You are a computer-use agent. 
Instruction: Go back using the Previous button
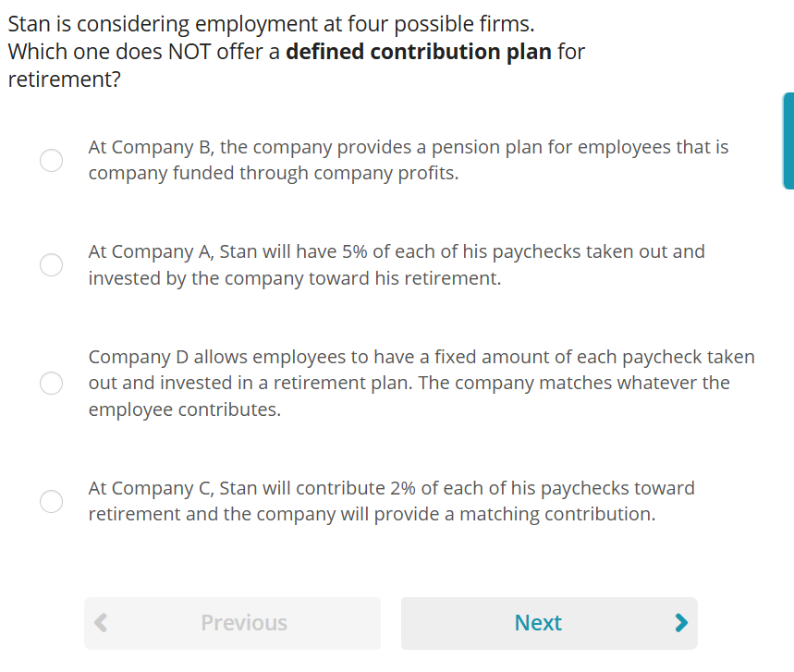[x=231, y=622]
